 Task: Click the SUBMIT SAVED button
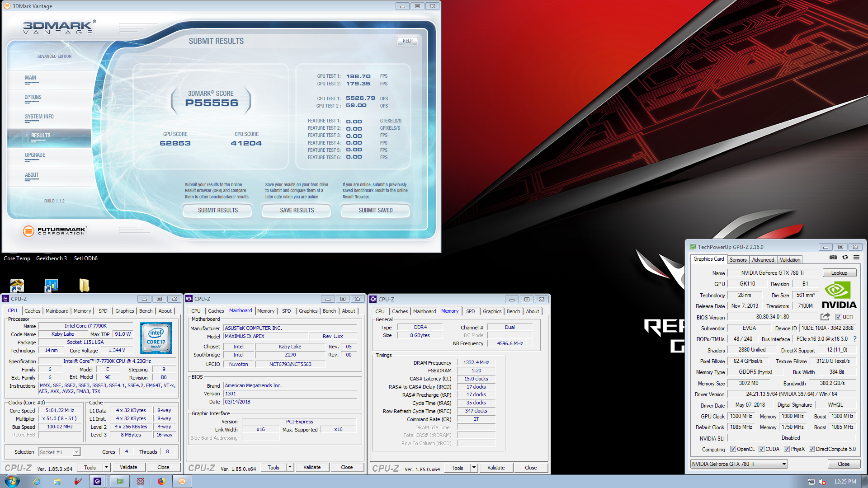coord(376,211)
